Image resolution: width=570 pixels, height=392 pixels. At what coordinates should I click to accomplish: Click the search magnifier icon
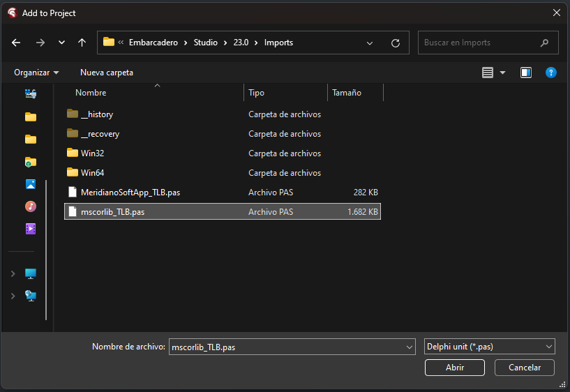point(544,43)
